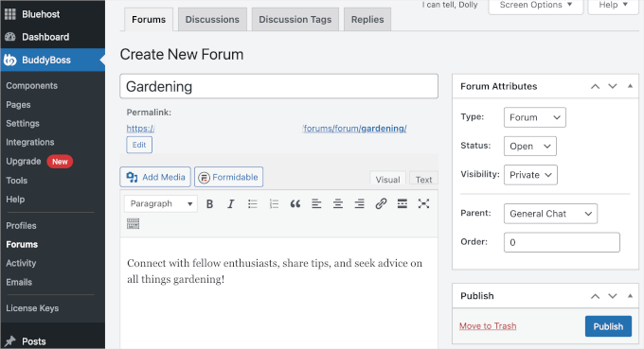Open Profiles in the sidebar
The height and width of the screenshot is (349, 644).
point(21,225)
